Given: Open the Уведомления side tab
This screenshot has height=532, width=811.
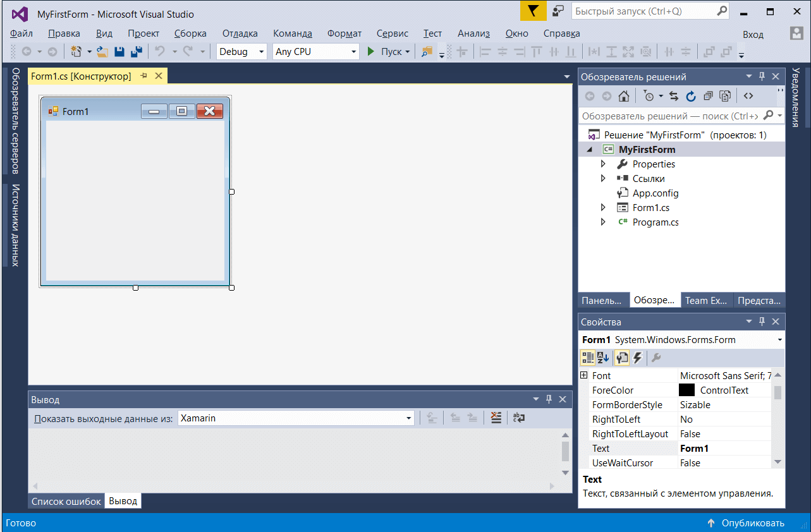Looking at the screenshot, I should point(796,97).
